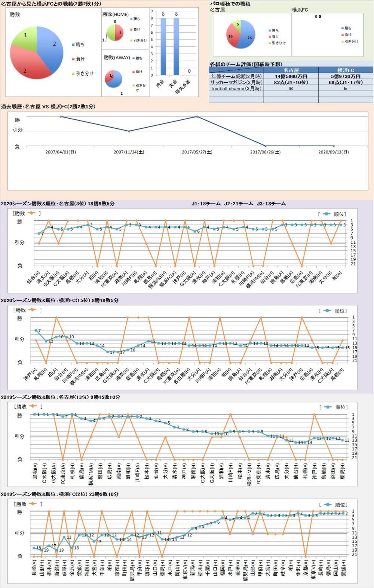
Task: Click the 失点 bar in the bar chart
Action: click(x=176, y=46)
